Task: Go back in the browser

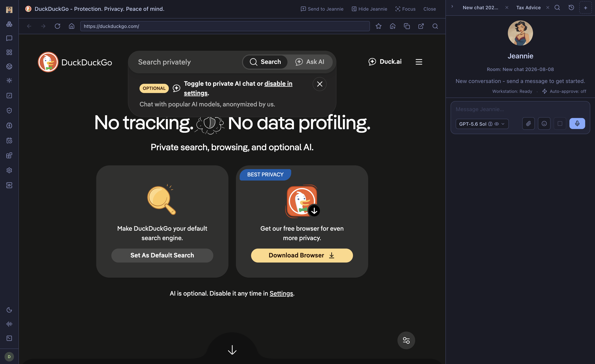Action: pyautogui.click(x=29, y=26)
